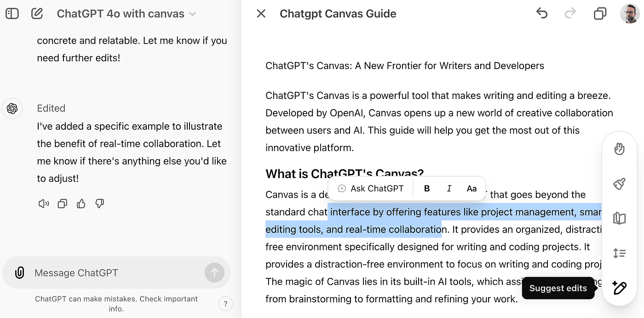Copy the canvas document contents
The width and height of the screenshot is (644, 318).
(x=600, y=14)
